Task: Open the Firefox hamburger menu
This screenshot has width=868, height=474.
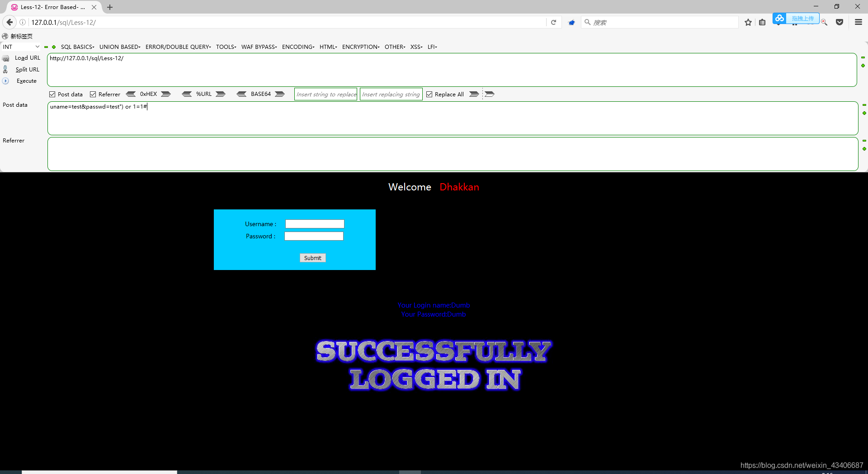Action: point(858,22)
